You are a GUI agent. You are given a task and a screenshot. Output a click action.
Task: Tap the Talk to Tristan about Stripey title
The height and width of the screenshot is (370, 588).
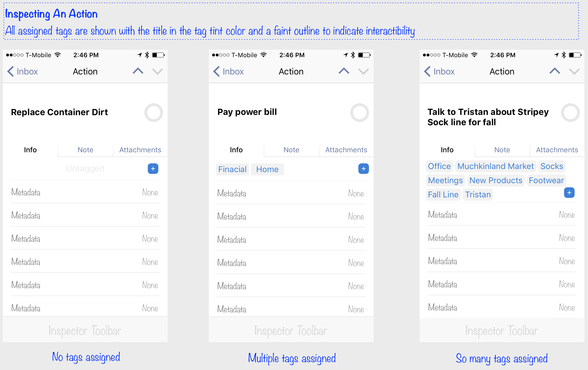[488, 117]
